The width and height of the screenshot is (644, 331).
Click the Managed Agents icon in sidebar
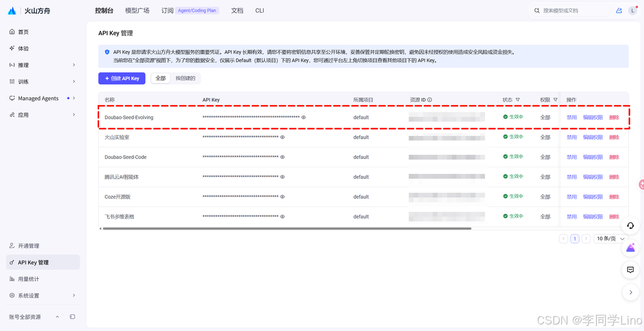[12, 98]
